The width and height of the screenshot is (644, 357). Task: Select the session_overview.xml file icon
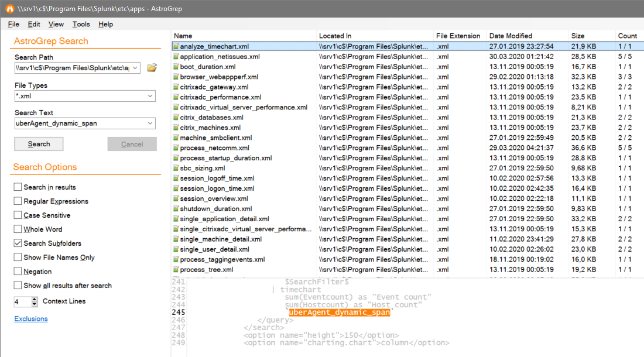coord(176,198)
